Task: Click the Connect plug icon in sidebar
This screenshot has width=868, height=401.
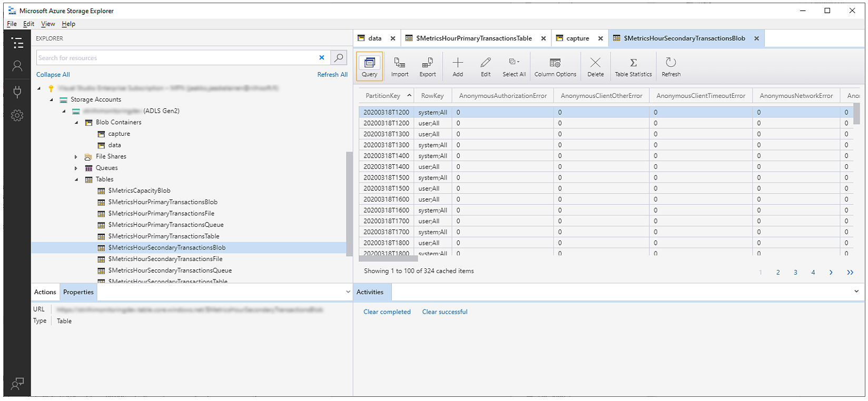Action: (x=17, y=91)
